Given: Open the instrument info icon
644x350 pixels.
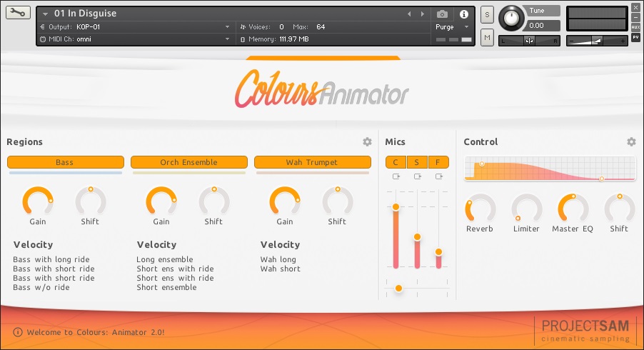Looking at the screenshot, I should click(463, 14).
